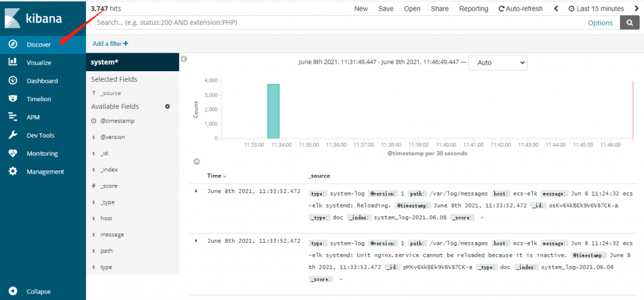Image resolution: width=644 pixels, height=300 pixels.
Task: Open Management via its gear icon
Action: [13, 171]
